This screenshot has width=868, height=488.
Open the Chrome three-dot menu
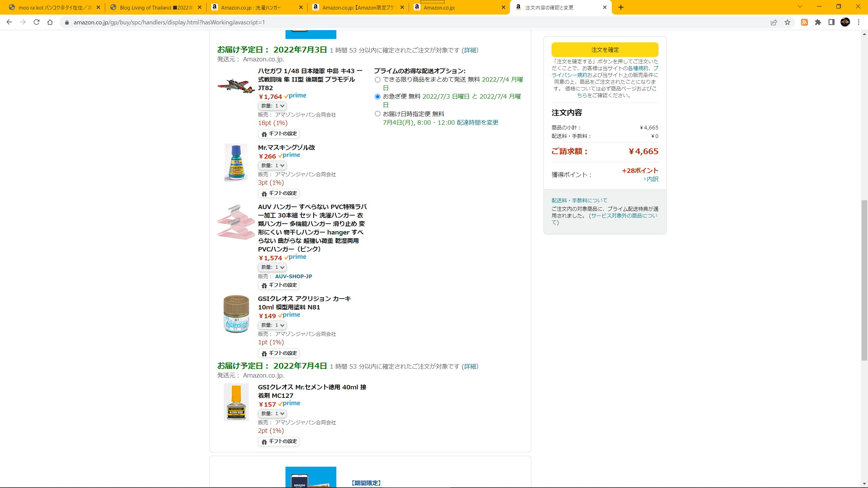pyautogui.click(x=859, y=22)
